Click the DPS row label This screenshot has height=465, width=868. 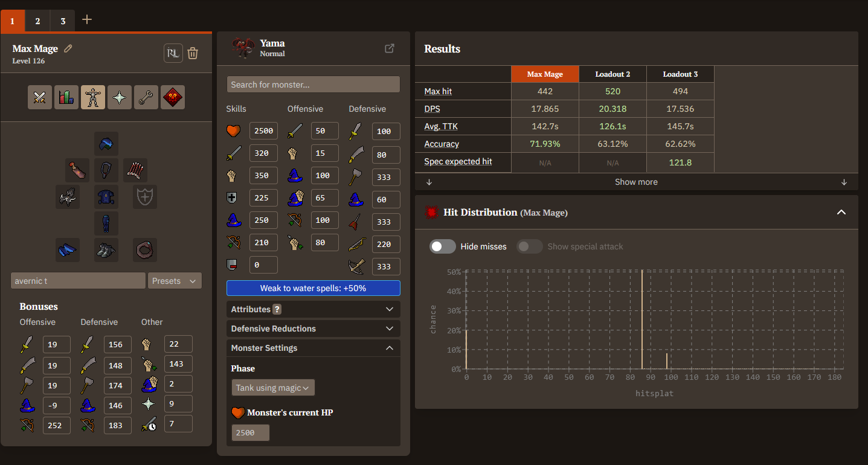coord(432,109)
